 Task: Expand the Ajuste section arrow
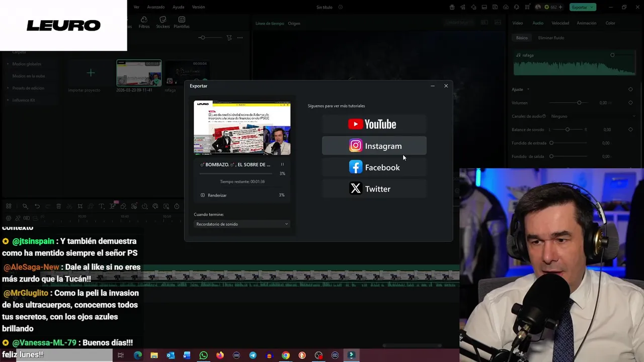click(528, 89)
